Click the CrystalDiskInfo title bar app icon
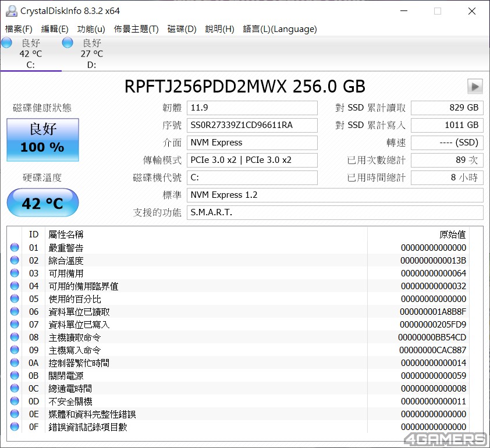 [x=11, y=11]
